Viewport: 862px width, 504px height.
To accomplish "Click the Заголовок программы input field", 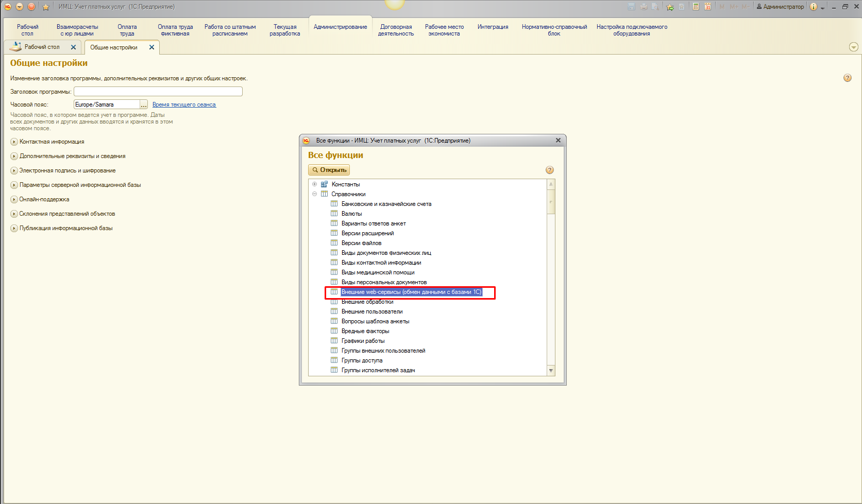I will point(158,92).
